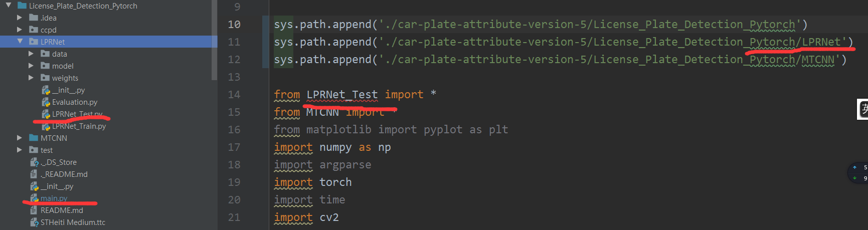This screenshot has height=230, width=868.
Task: Click line number 14 in the gutter
Action: pos(234,94)
